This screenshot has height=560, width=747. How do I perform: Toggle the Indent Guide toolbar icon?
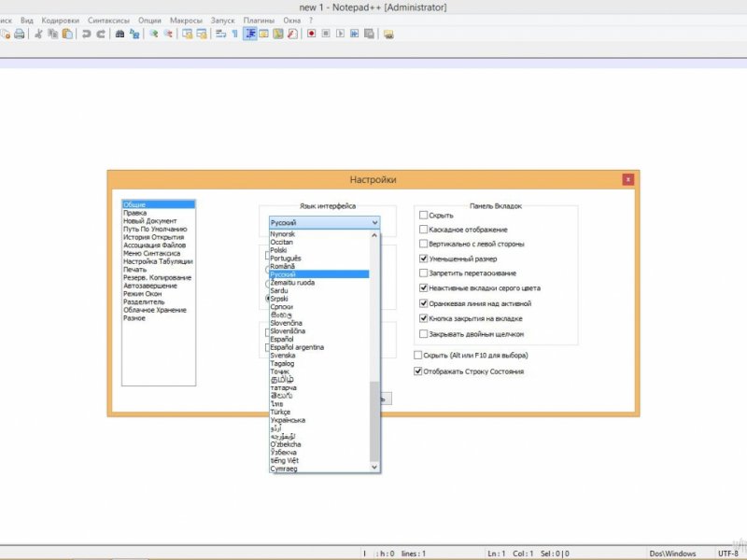(250, 34)
